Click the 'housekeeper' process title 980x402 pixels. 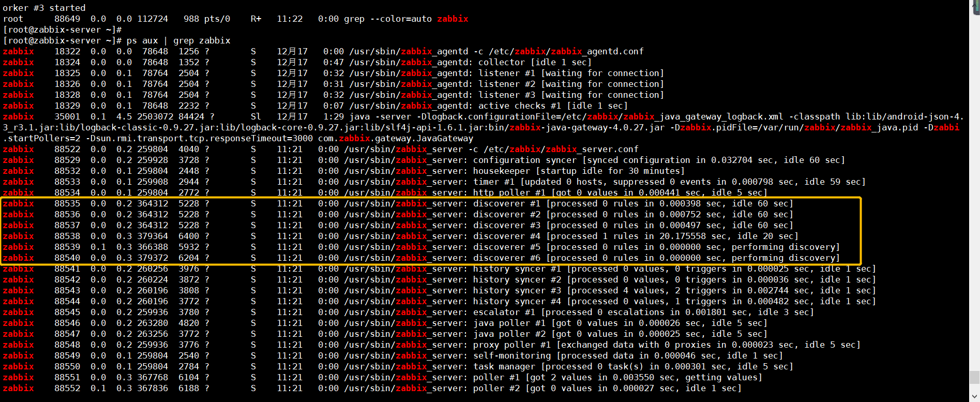[x=502, y=171]
